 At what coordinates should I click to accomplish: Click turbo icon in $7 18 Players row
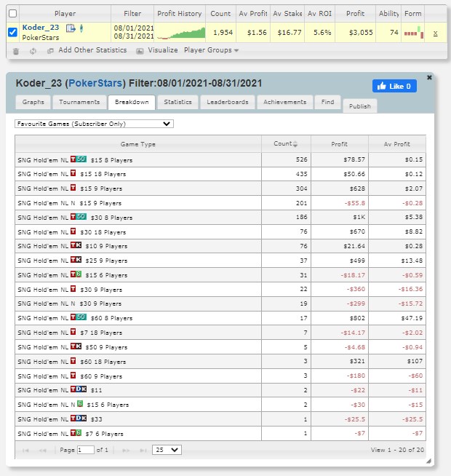[x=73, y=332]
